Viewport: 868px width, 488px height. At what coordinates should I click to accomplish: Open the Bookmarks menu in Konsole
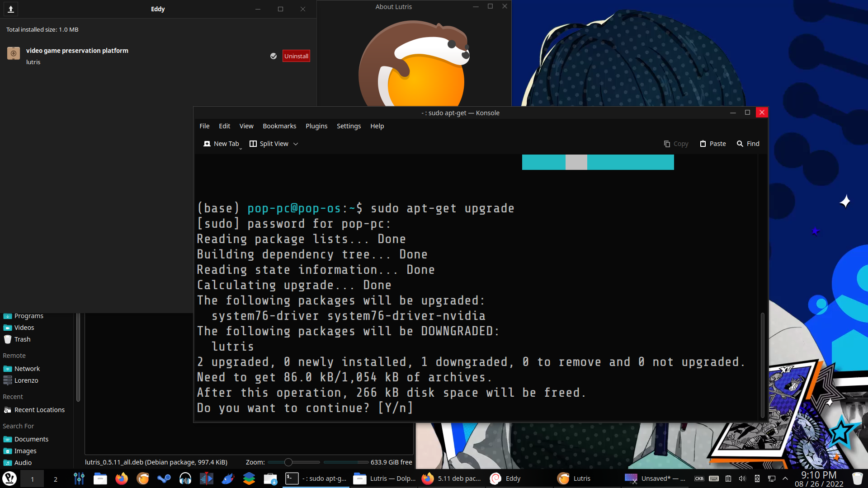tap(279, 126)
